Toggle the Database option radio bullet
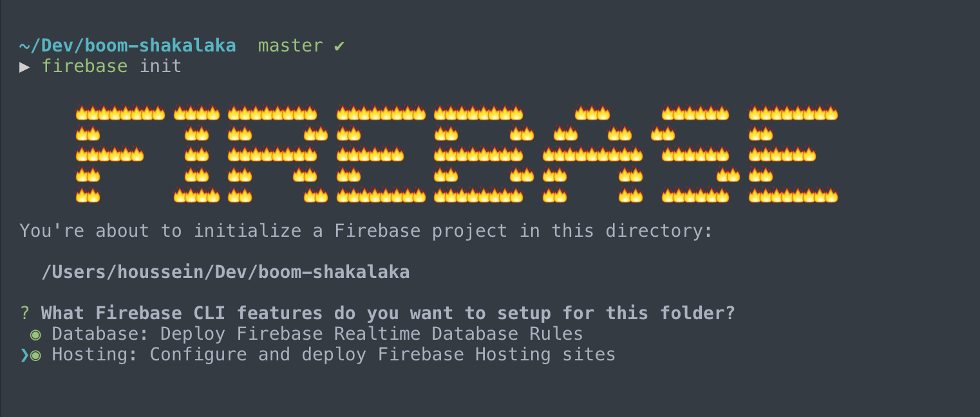 (35, 335)
